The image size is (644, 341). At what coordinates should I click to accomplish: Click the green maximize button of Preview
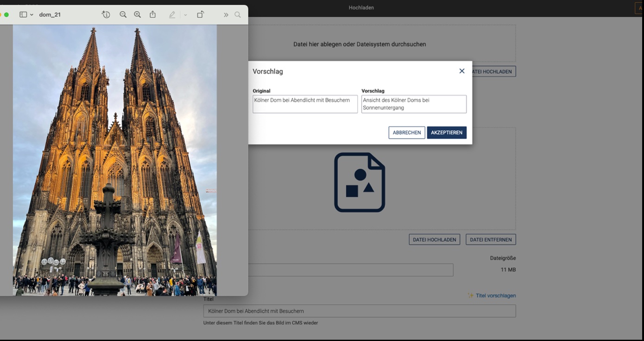click(6, 15)
